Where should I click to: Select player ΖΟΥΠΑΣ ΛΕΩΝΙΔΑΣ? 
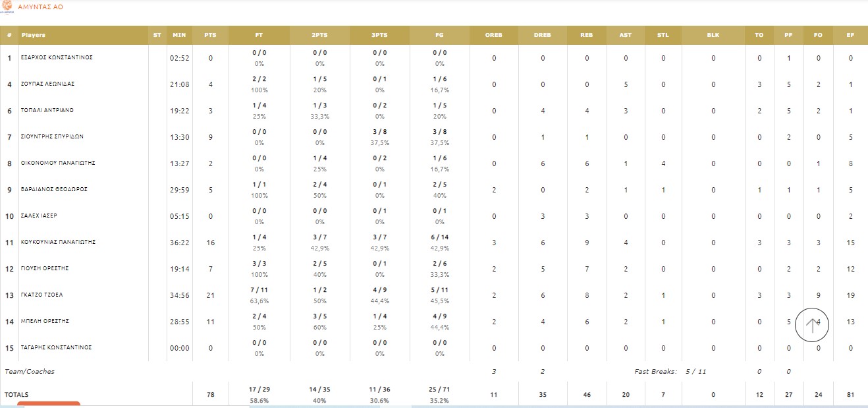(x=47, y=84)
